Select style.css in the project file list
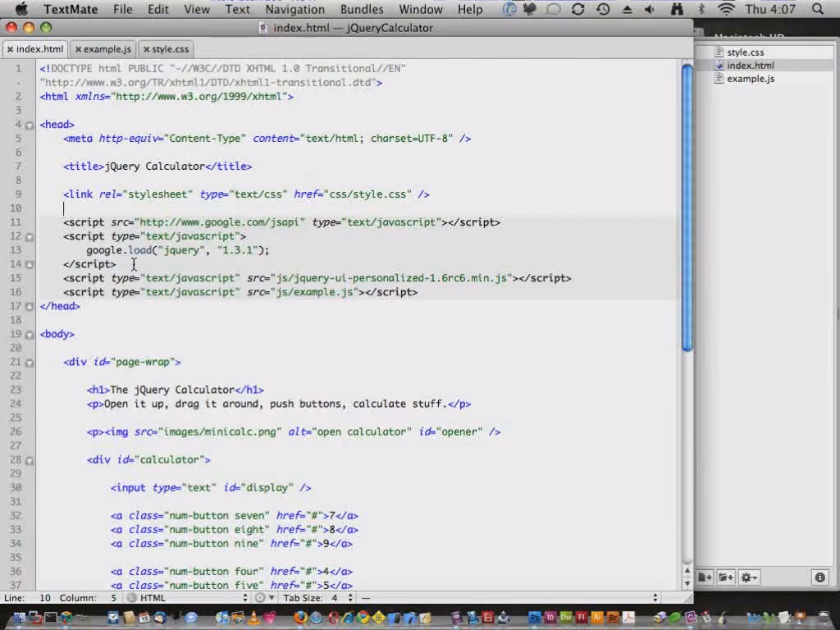 click(x=745, y=52)
